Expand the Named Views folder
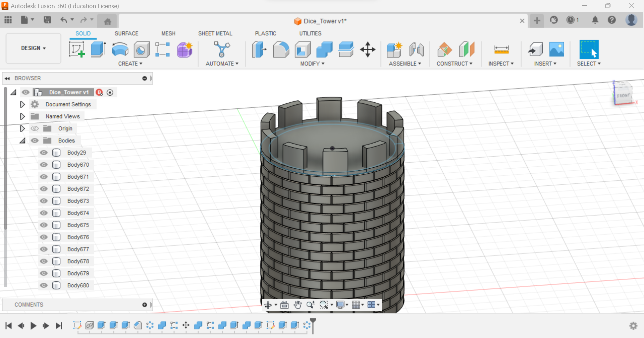Image resolution: width=644 pixels, height=338 pixels. click(22, 116)
